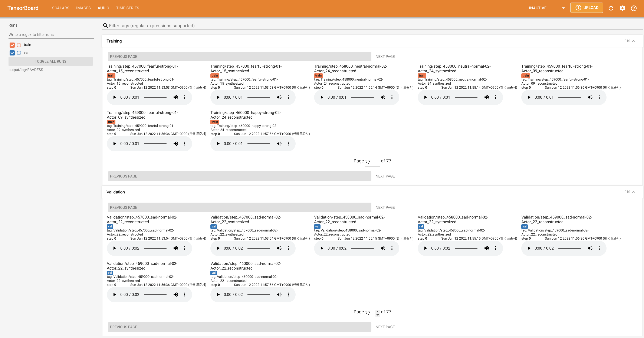Switch to the SCALARS tab
The image size is (644, 338).
click(60, 8)
